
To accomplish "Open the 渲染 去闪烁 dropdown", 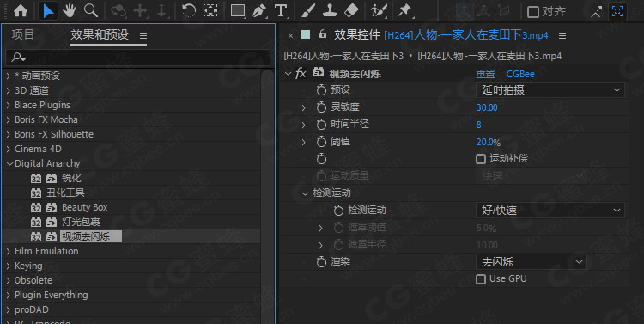I will coord(532,262).
